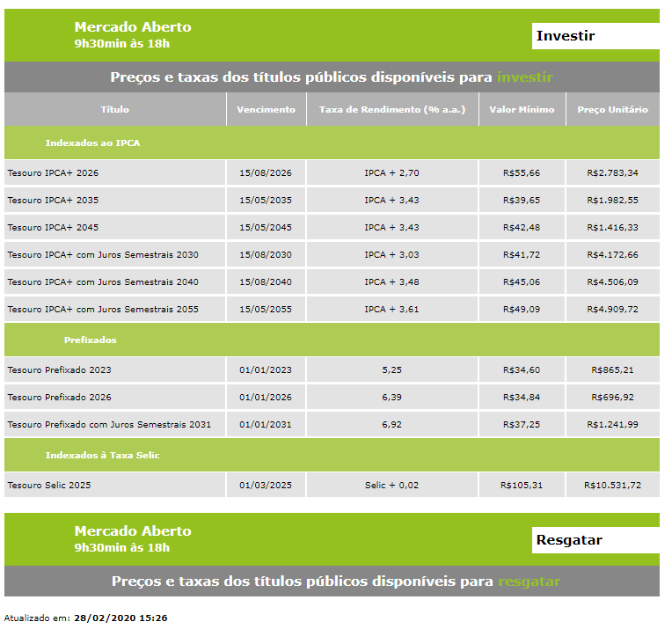Select Tesouro IPCA+ 2045 row title
The image size is (672, 629).
pos(53,228)
